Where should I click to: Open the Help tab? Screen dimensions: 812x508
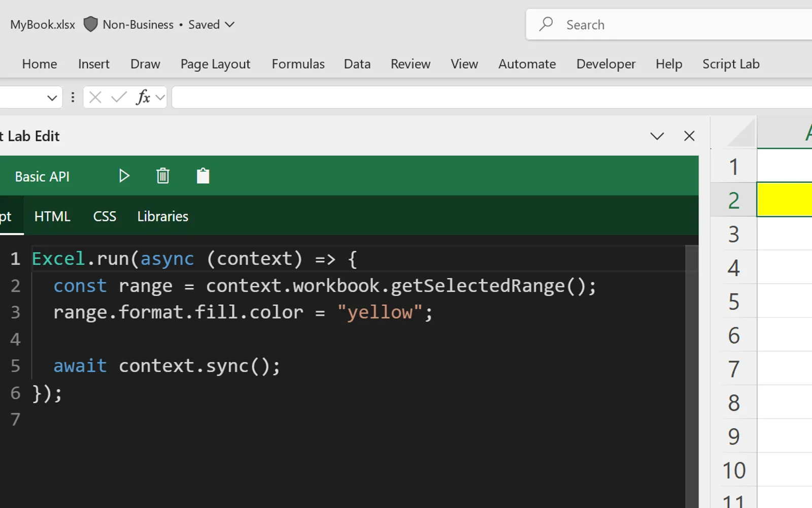click(669, 64)
